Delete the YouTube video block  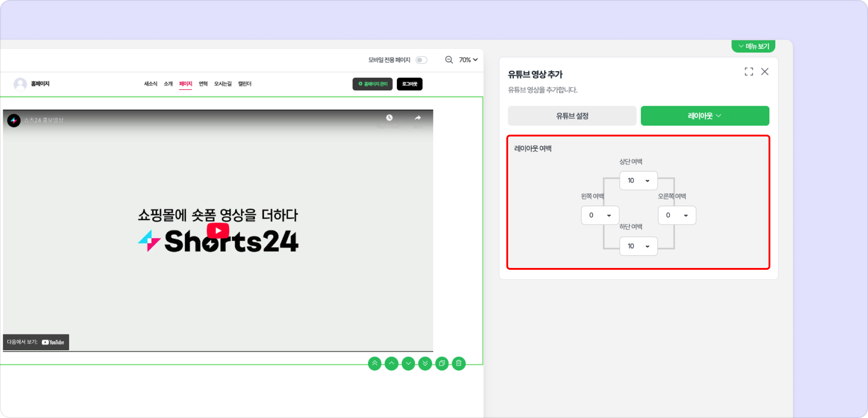tap(458, 363)
